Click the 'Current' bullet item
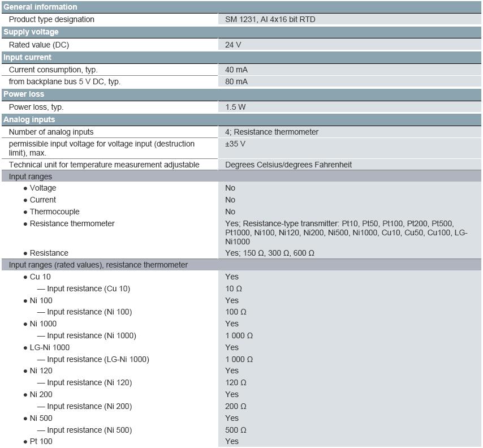Image resolution: width=483 pixels, height=448 pixels. point(40,200)
